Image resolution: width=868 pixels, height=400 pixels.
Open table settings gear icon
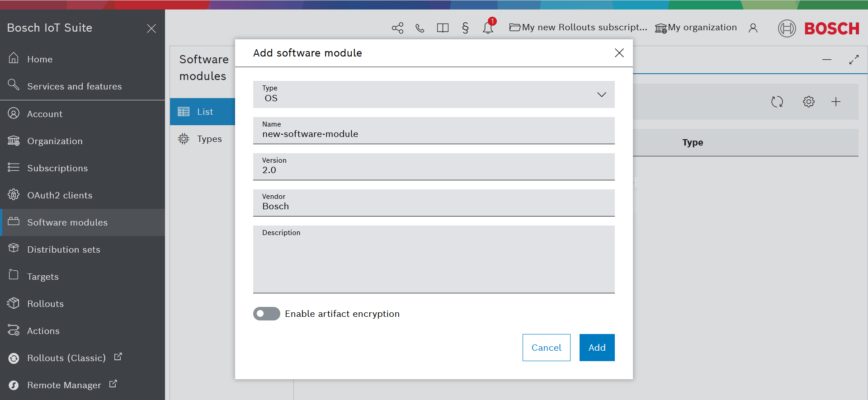(808, 102)
